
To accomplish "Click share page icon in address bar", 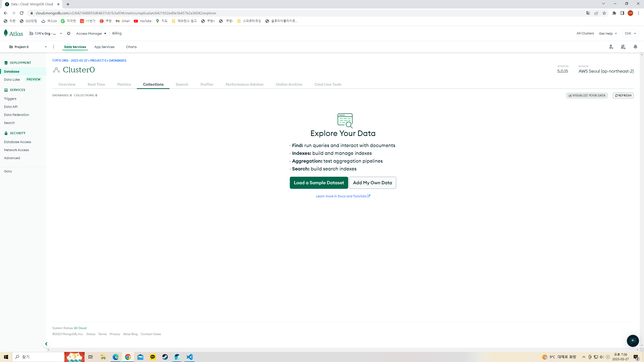I will pos(596,13).
